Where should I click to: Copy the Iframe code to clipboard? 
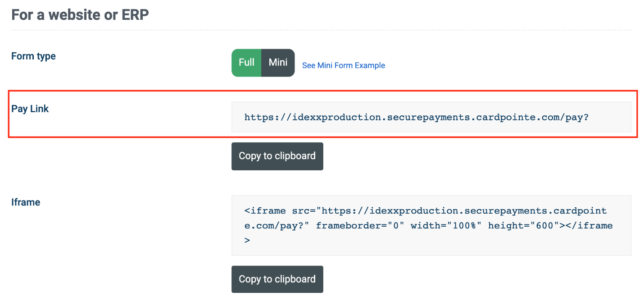point(277,279)
